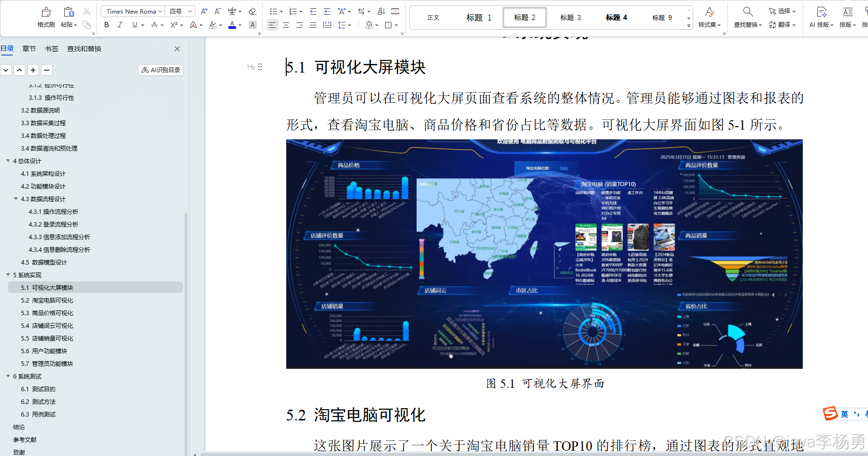Increase font size with A+ icon

tap(204, 11)
